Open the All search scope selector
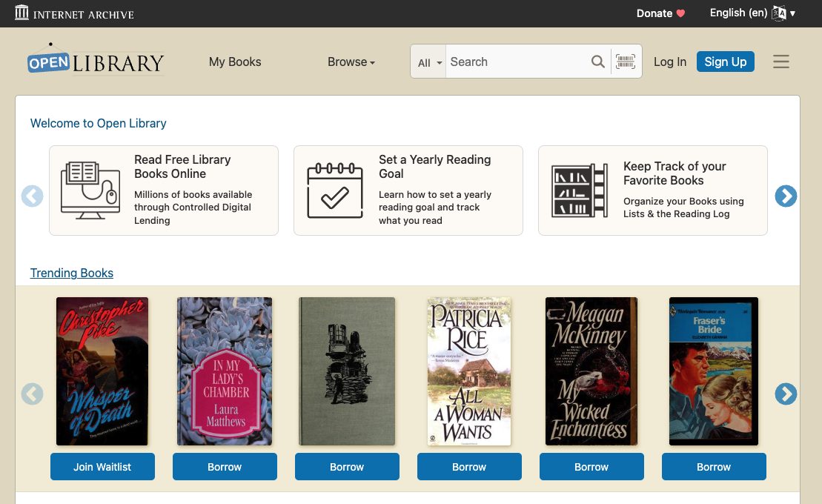 tap(428, 62)
